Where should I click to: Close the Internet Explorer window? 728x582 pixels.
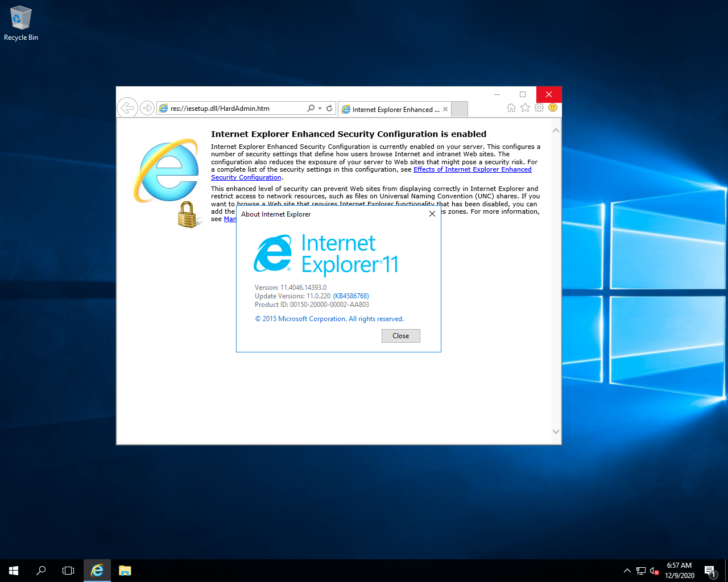(549, 94)
